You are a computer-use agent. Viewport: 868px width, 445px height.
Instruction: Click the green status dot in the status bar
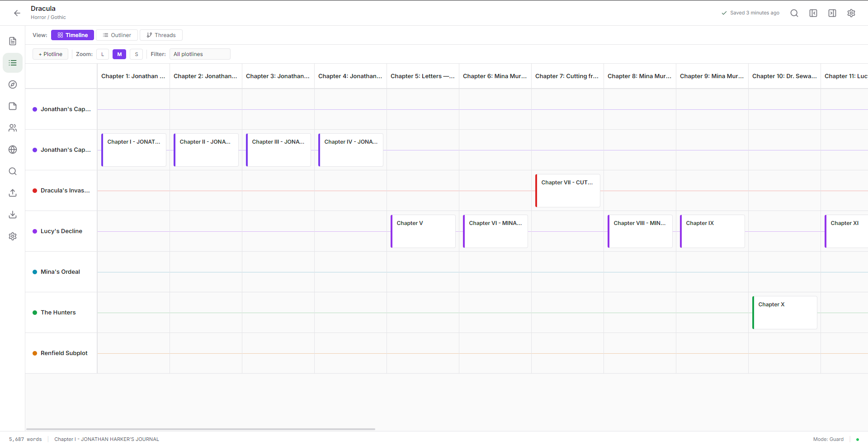click(x=857, y=439)
